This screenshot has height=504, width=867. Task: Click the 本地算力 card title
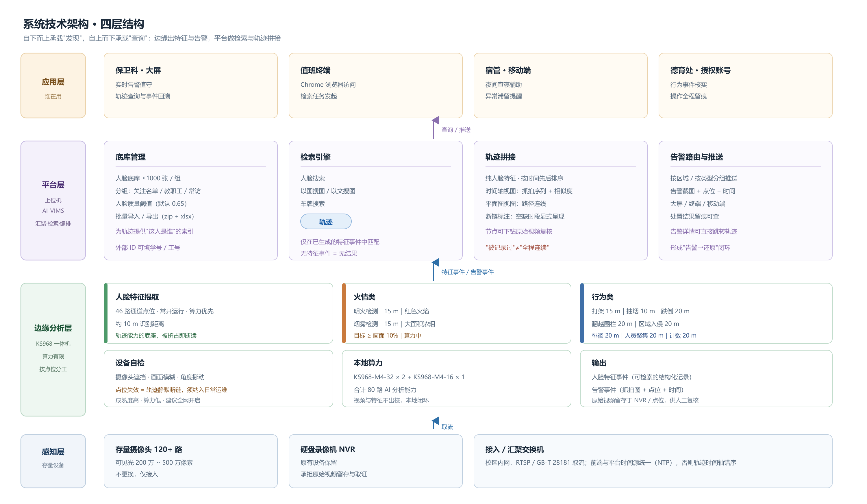click(368, 363)
